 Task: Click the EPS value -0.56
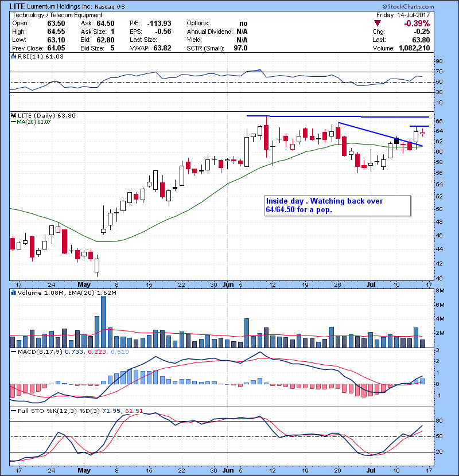pos(163,32)
